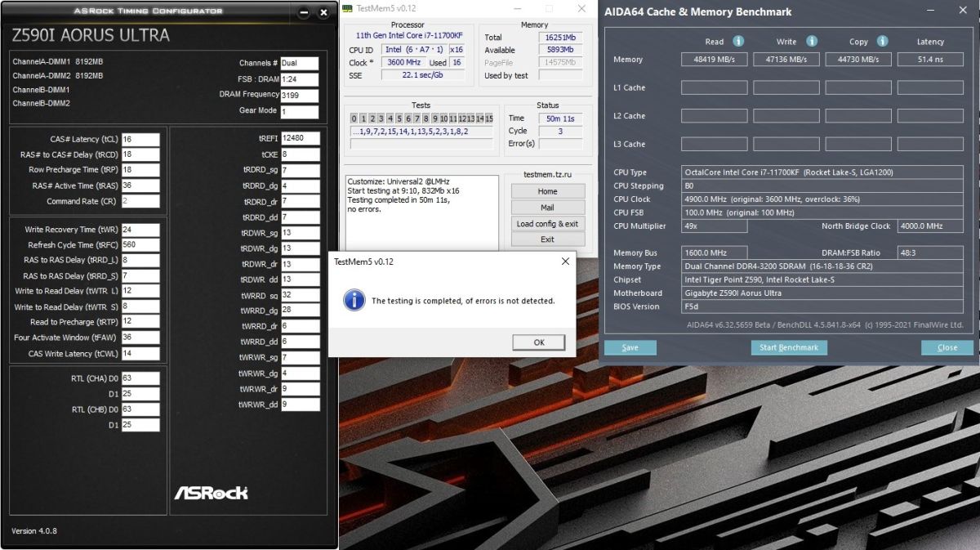The width and height of the screenshot is (980, 550).
Task: Open Home in the TestMem5 window
Action: tap(547, 191)
